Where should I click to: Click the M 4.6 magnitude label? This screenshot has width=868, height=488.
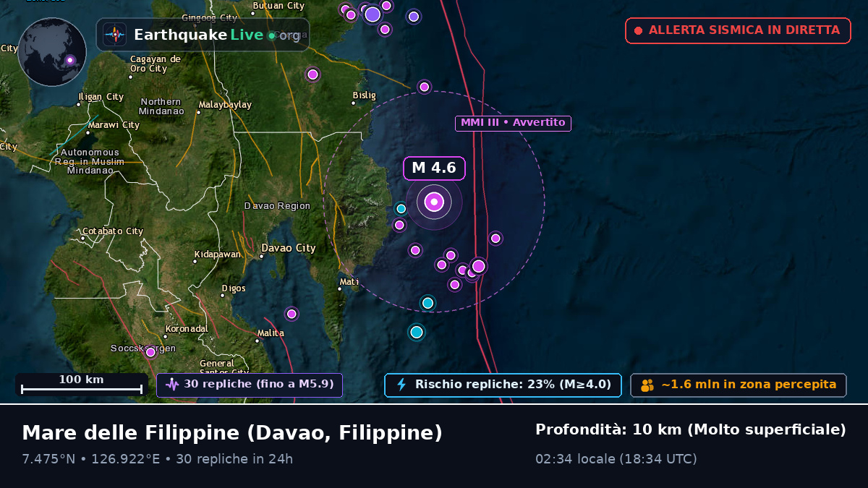434,168
